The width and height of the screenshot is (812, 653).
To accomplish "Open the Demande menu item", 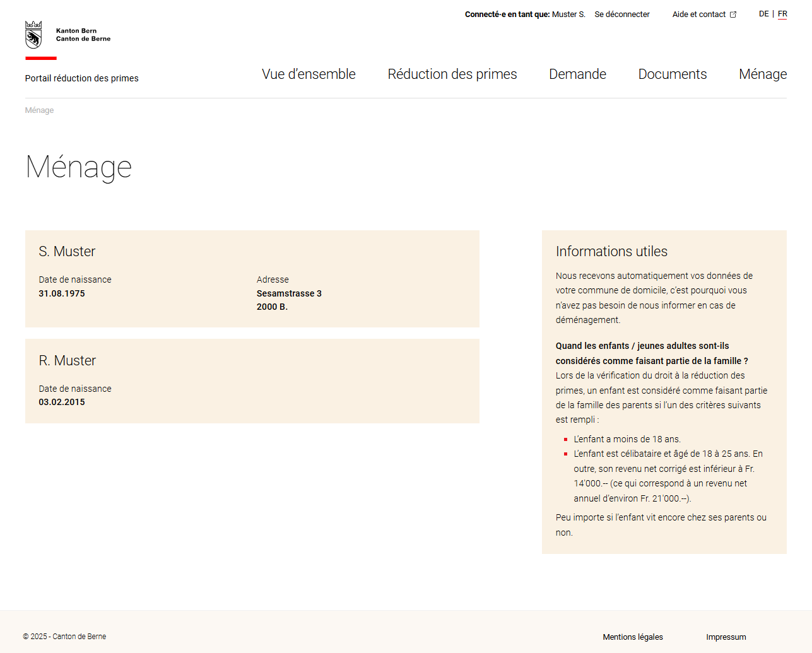I will pos(577,74).
